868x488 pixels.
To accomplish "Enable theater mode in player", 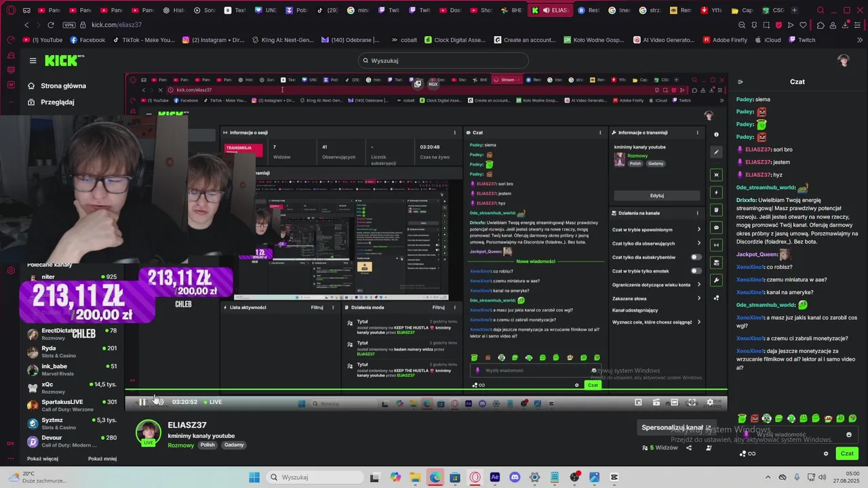I will tap(674, 402).
